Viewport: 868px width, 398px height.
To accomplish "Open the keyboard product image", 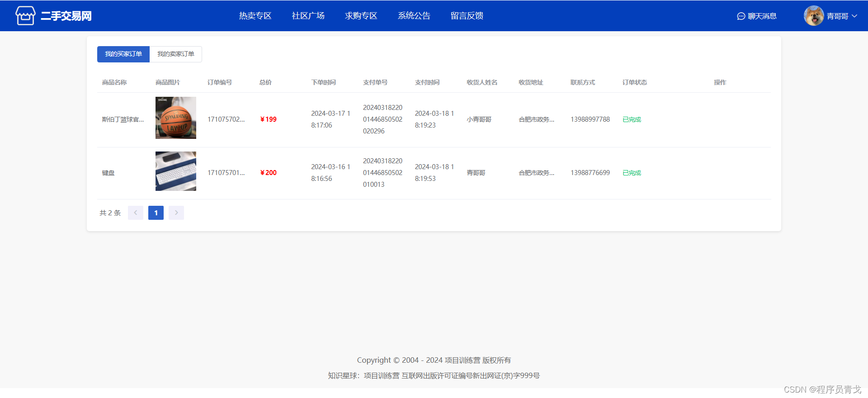I will click(176, 171).
